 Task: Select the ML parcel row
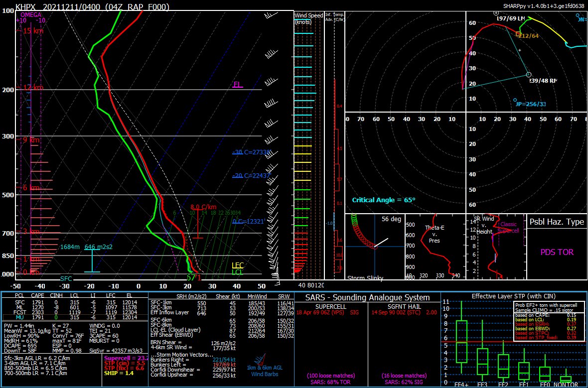[74, 307]
